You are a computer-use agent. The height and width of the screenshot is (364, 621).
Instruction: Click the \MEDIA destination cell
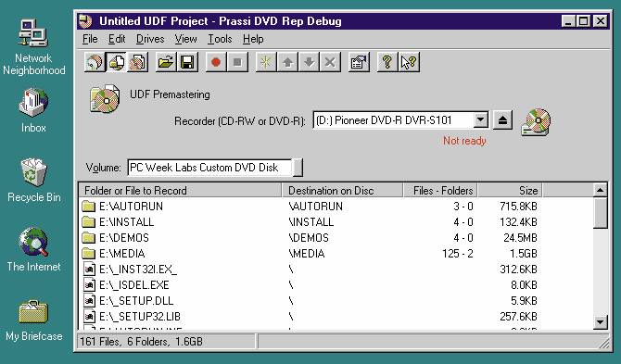pos(307,254)
